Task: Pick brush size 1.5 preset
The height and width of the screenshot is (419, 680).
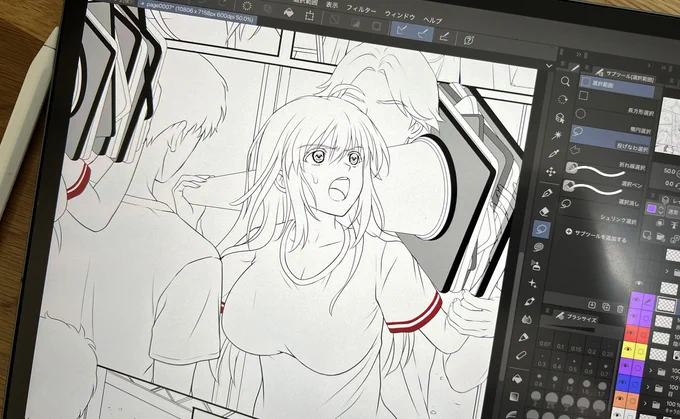Action: point(585,389)
